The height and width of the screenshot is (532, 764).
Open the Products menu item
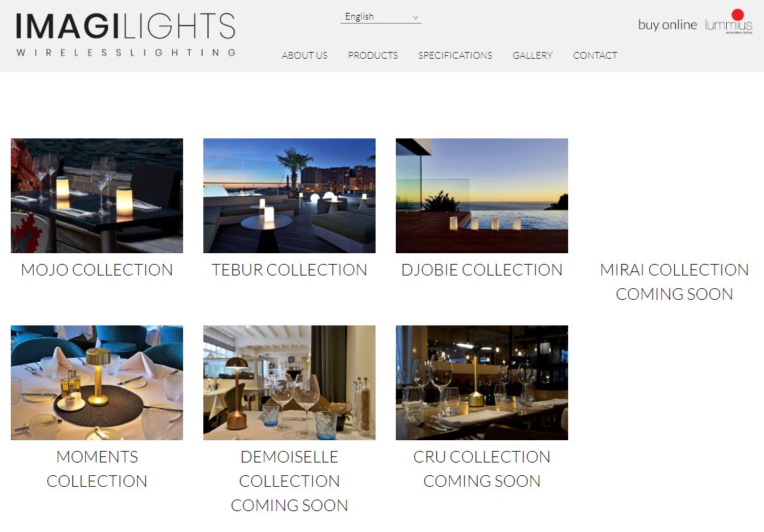pos(373,55)
